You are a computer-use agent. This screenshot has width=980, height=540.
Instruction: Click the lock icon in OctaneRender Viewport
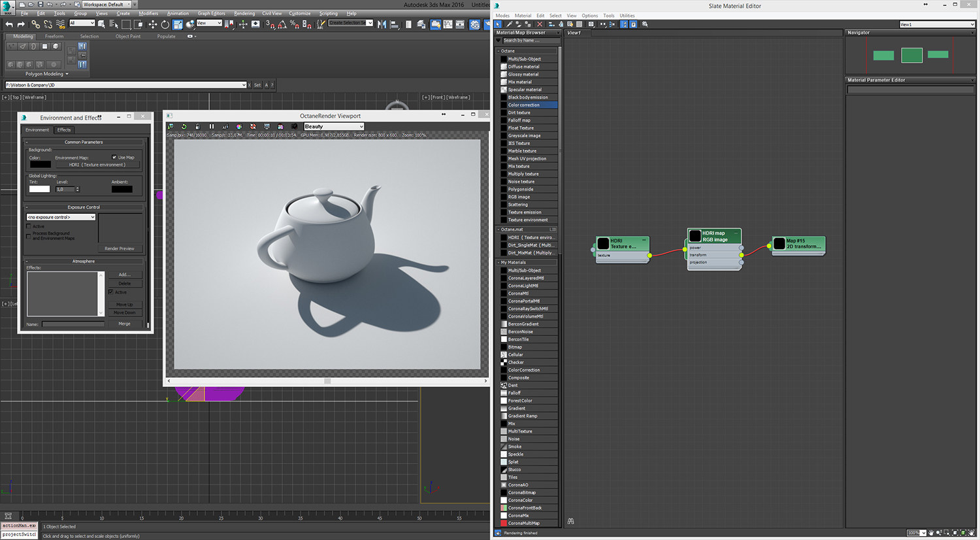[x=197, y=126]
